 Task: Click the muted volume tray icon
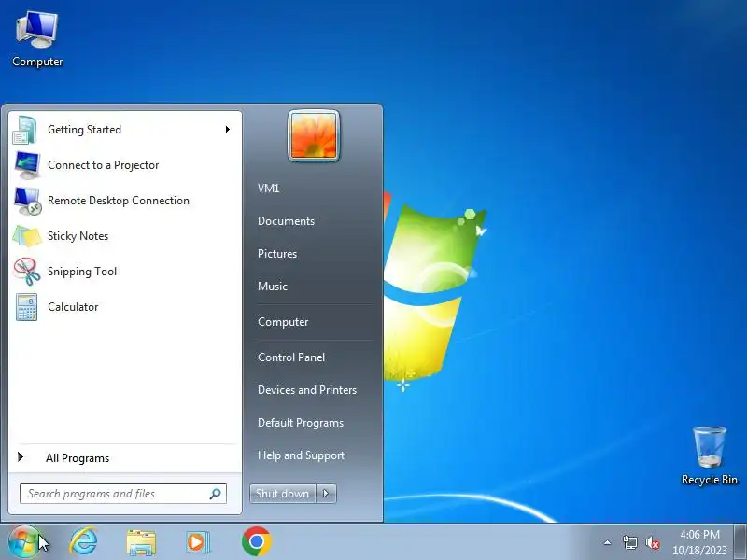652,542
